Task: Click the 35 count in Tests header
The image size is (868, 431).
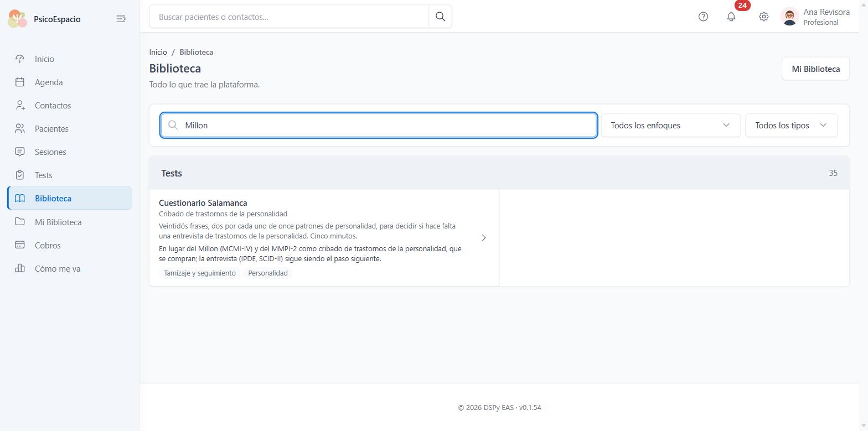Action: click(833, 173)
